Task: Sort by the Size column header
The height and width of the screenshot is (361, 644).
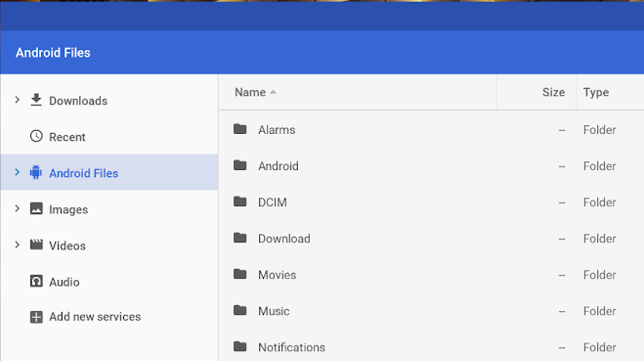Action: (x=553, y=92)
